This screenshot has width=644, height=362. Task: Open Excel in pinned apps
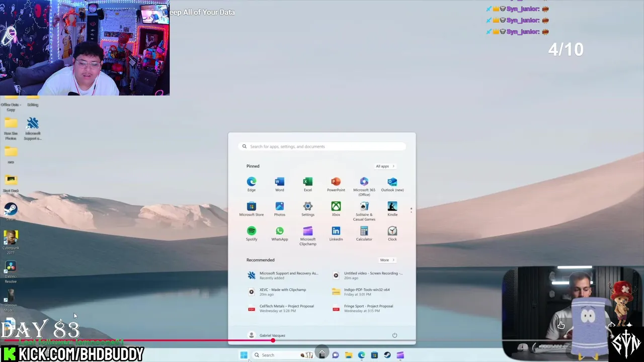[308, 184]
